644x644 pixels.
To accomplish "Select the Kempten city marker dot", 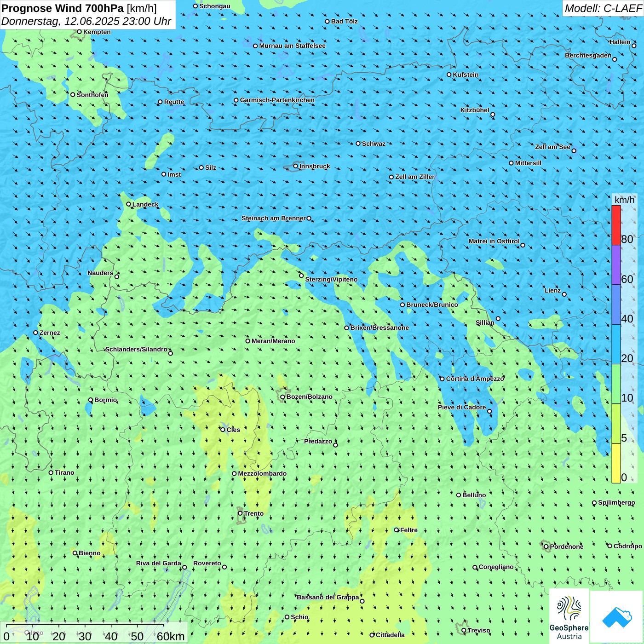I will tap(79, 32).
